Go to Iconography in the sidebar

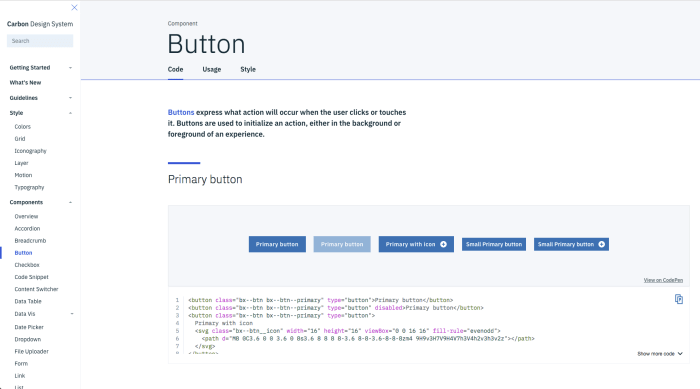coord(30,151)
